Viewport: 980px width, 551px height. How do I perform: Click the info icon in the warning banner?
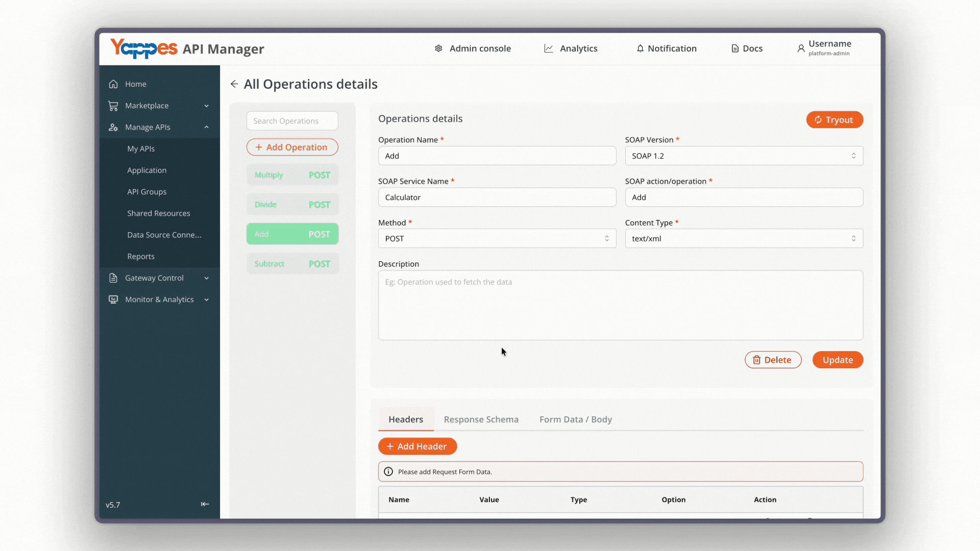pyautogui.click(x=388, y=471)
